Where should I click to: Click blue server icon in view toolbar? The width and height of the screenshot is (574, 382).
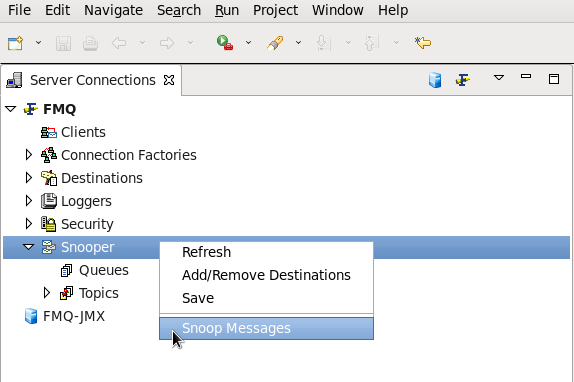(x=435, y=80)
